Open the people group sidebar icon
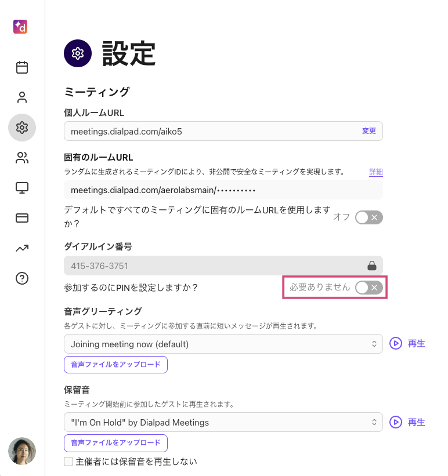 tap(22, 158)
